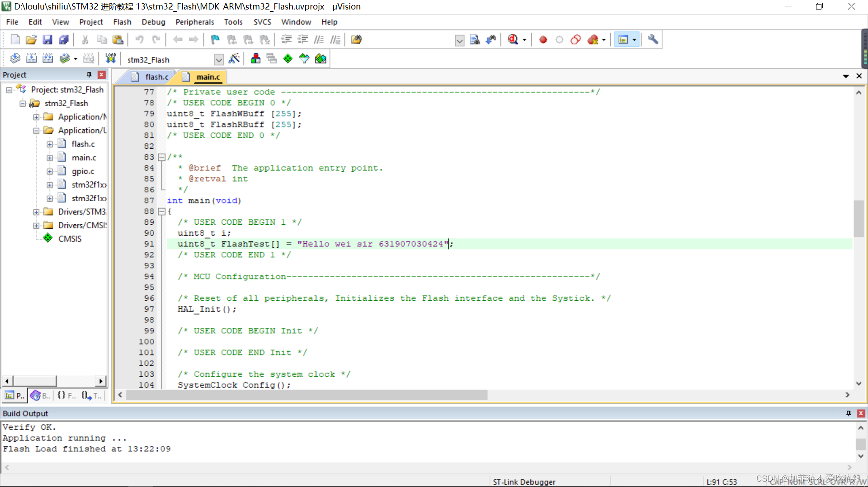Place cursor on line 97 HAL_Init call

pos(207,309)
